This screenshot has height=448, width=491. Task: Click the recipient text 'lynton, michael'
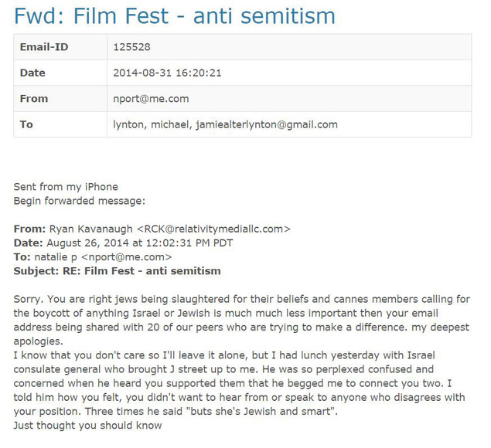point(151,125)
